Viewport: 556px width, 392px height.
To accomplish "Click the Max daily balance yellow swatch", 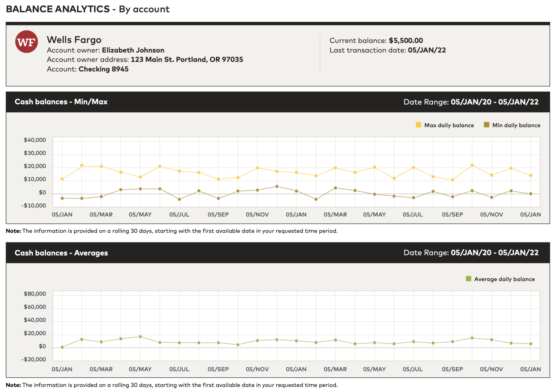I will pos(418,125).
